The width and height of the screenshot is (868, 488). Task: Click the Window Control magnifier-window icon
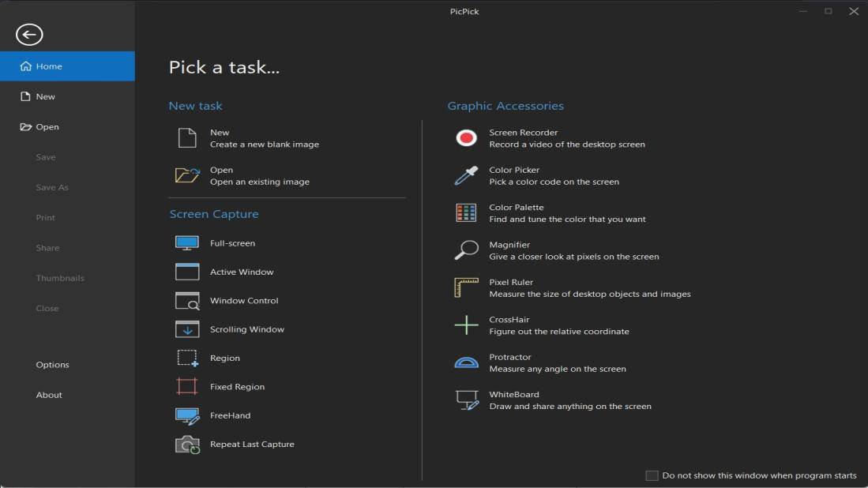[x=187, y=300]
